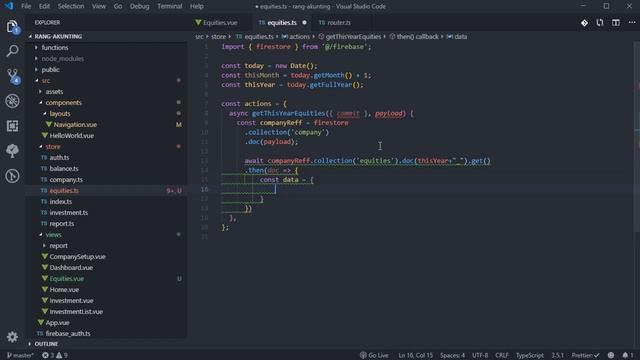Click the unsaved dot on equities.ts tab

point(304,23)
